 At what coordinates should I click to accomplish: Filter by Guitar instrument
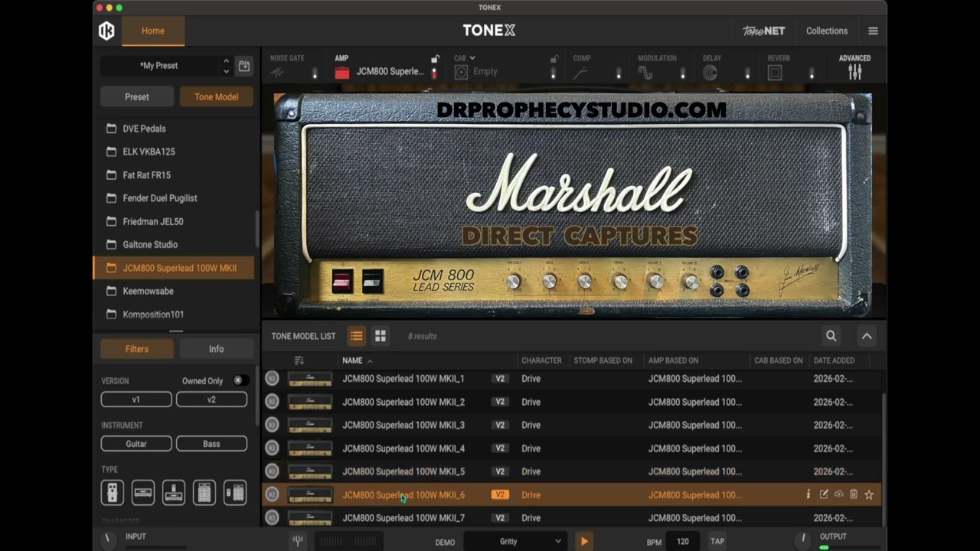click(x=136, y=444)
